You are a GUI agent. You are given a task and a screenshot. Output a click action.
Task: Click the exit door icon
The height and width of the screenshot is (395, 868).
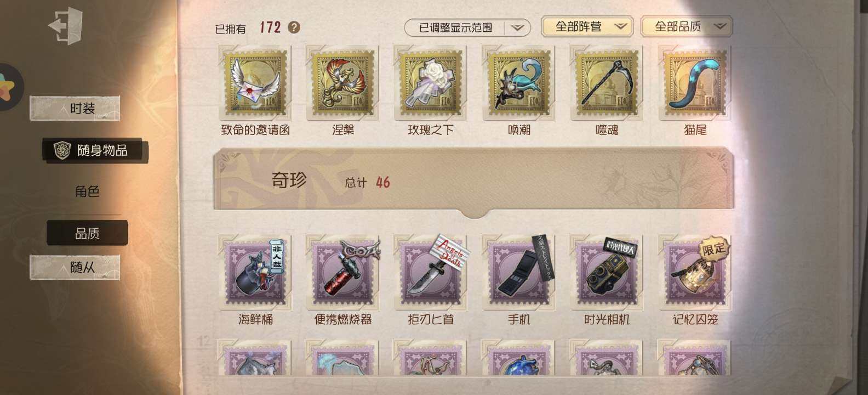point(65,26)
